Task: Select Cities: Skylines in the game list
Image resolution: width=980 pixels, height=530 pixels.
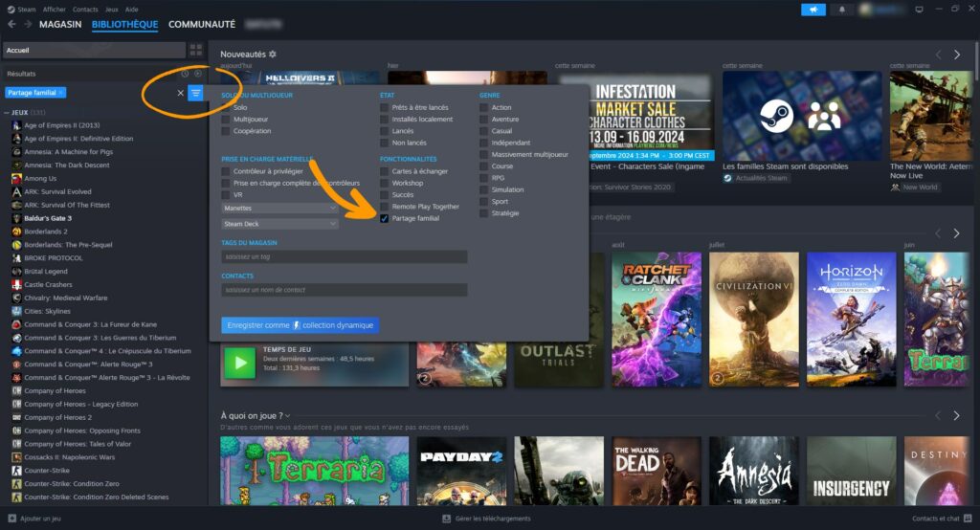Action: click(48, 311)
